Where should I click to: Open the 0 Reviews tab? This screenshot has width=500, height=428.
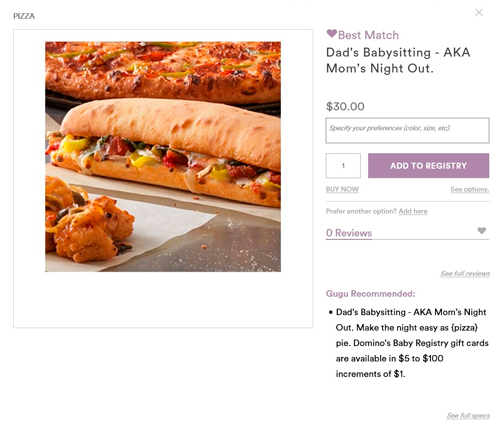349,233
